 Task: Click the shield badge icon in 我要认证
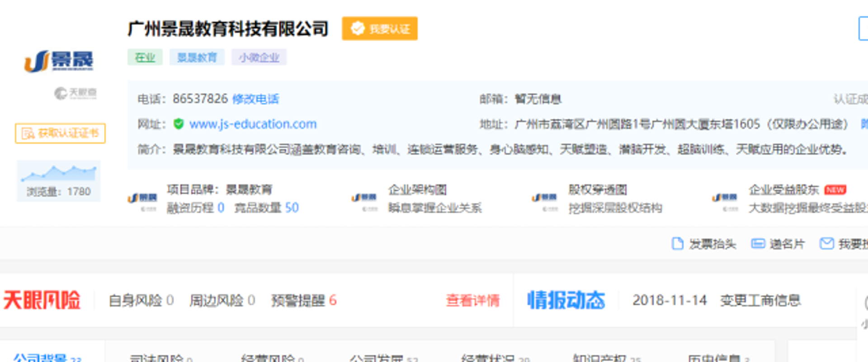[x=358, y=28]
